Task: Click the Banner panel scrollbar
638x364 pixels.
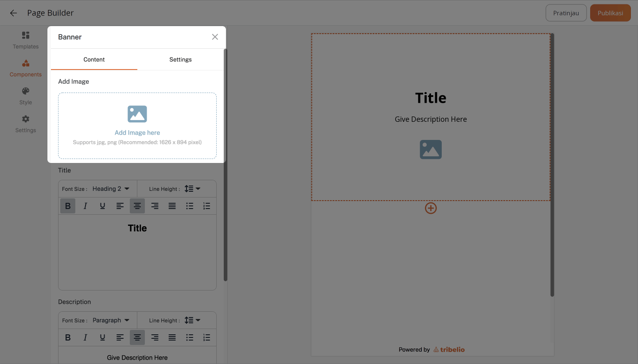Action: 226,165
